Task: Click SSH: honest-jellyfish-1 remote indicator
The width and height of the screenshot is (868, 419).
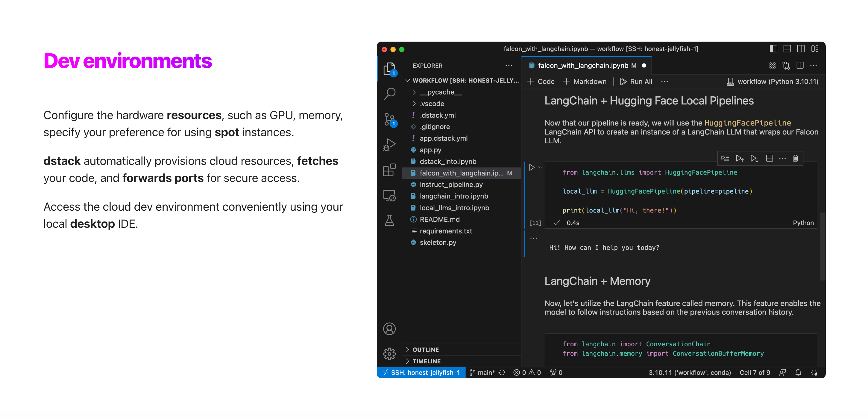Action: pyautogui.click(x=421, y=373)
